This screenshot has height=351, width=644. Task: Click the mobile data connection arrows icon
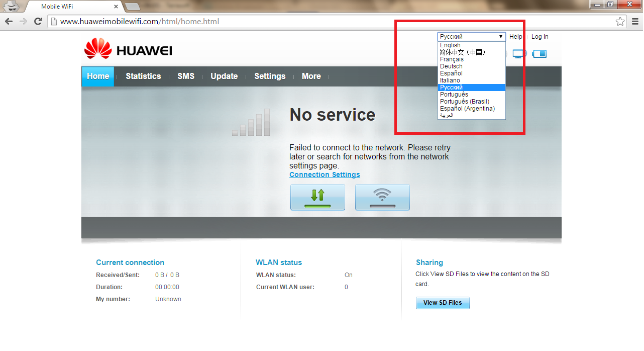coord(317,197)
